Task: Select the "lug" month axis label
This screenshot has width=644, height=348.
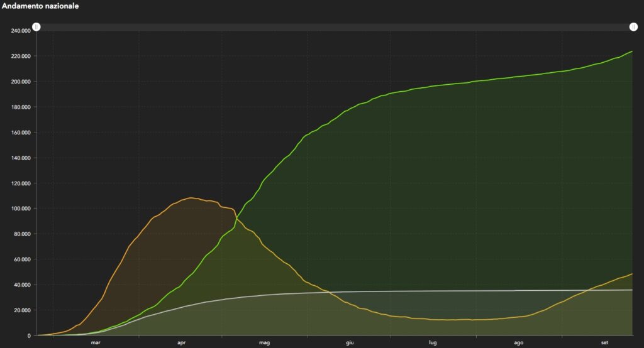Action: coord(433,342)
